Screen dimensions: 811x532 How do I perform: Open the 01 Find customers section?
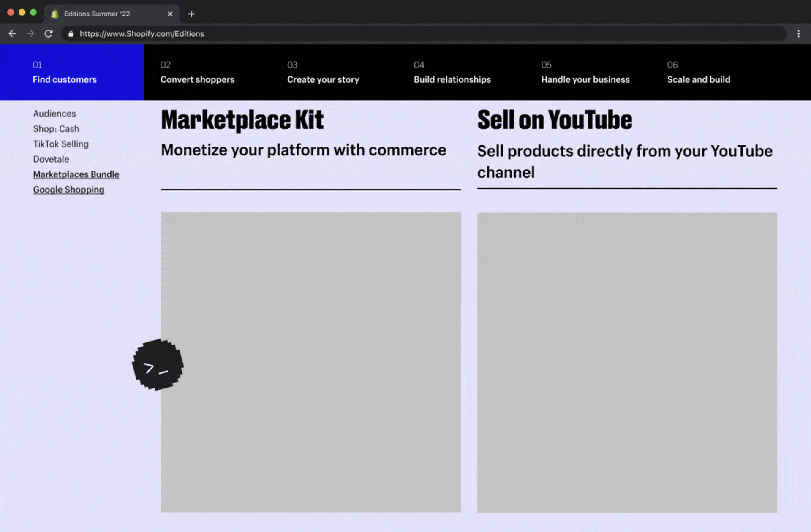click(x=72, y=72)
